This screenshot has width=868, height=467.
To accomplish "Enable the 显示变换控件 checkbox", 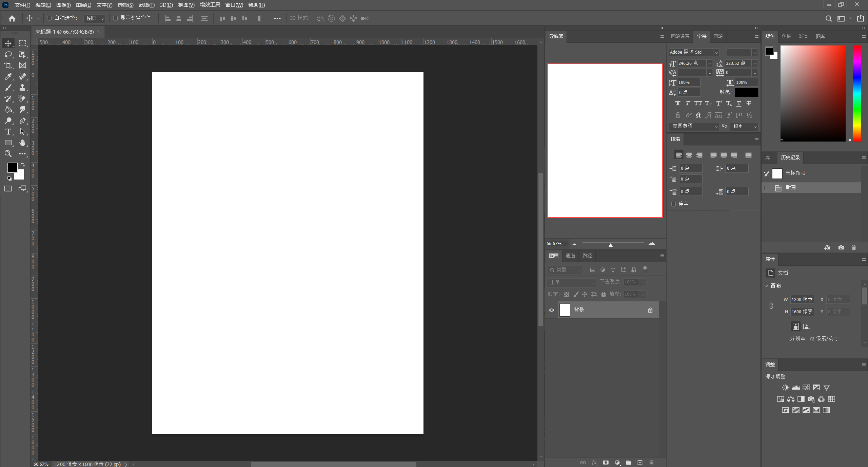I will [115, 18].
